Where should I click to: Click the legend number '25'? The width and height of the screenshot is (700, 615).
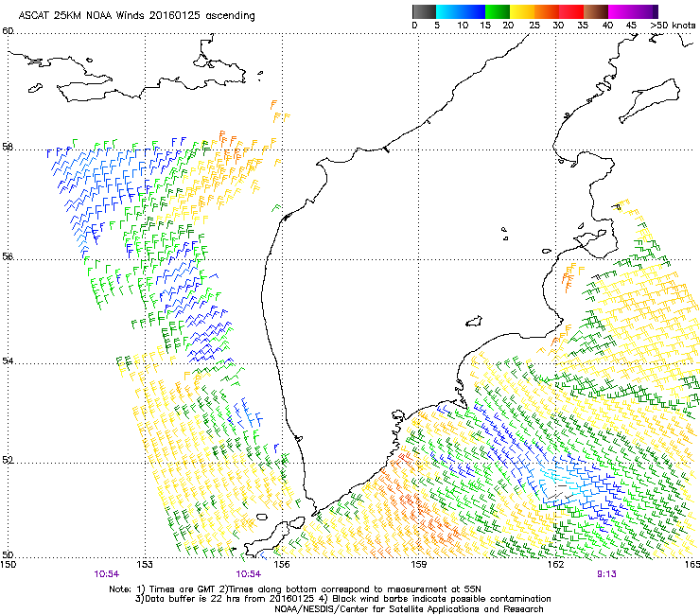pos(534,26)
